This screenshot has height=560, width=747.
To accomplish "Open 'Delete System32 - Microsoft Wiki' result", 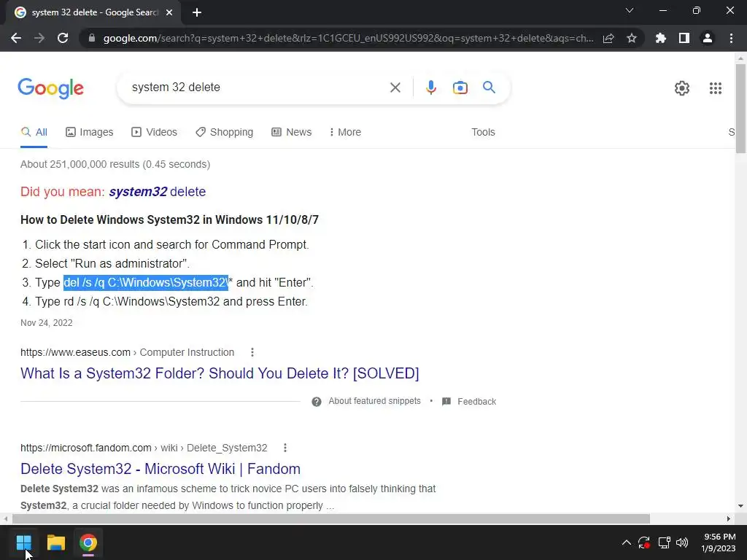I will [160, 469].
